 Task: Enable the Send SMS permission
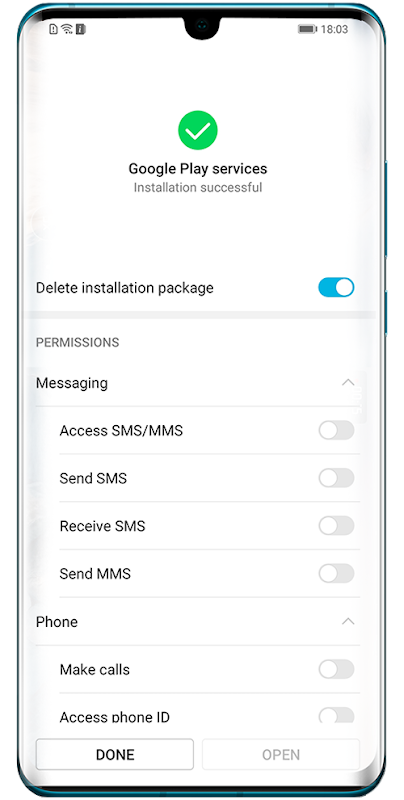coord(336,478)
